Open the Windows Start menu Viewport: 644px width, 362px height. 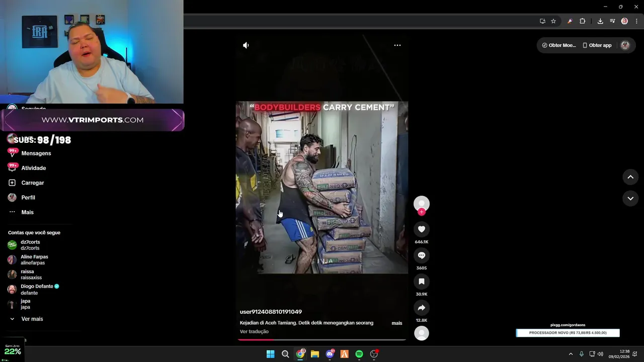click(x=270, y=354)
